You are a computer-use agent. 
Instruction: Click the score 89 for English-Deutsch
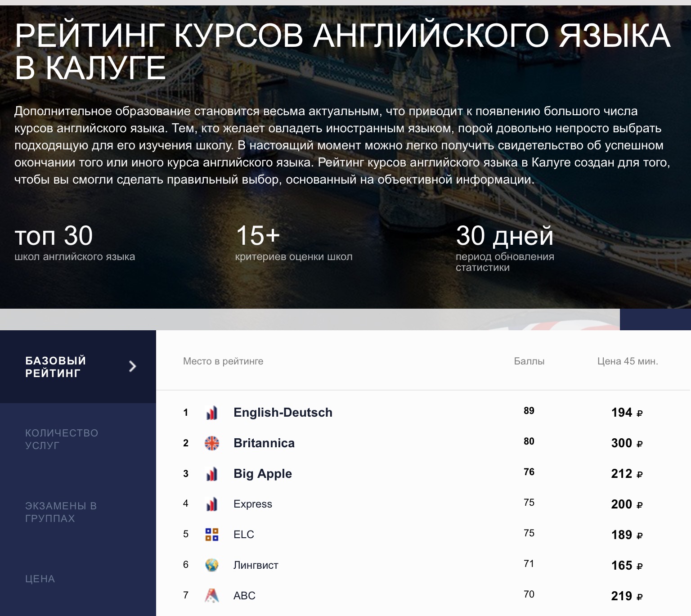click(529, 411)
